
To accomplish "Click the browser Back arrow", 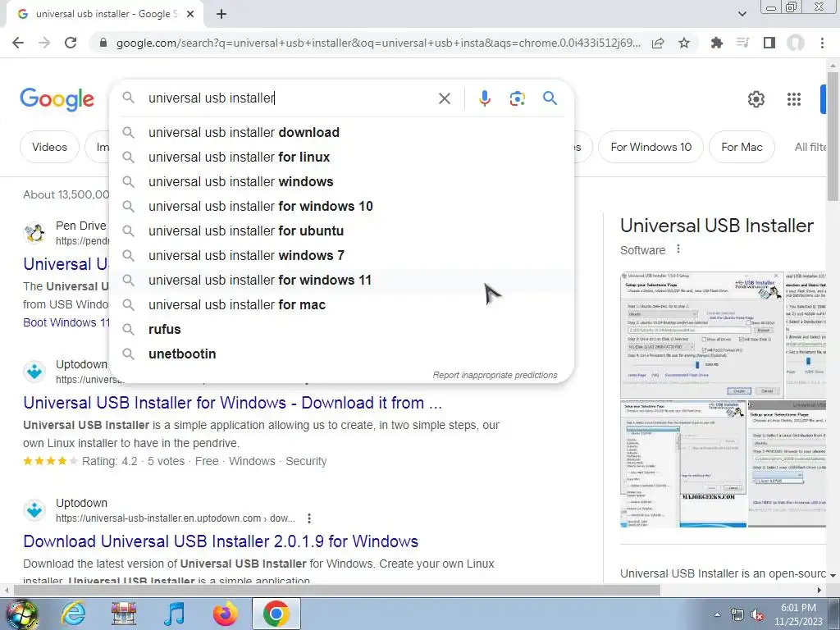I will (x=18, y=43).
